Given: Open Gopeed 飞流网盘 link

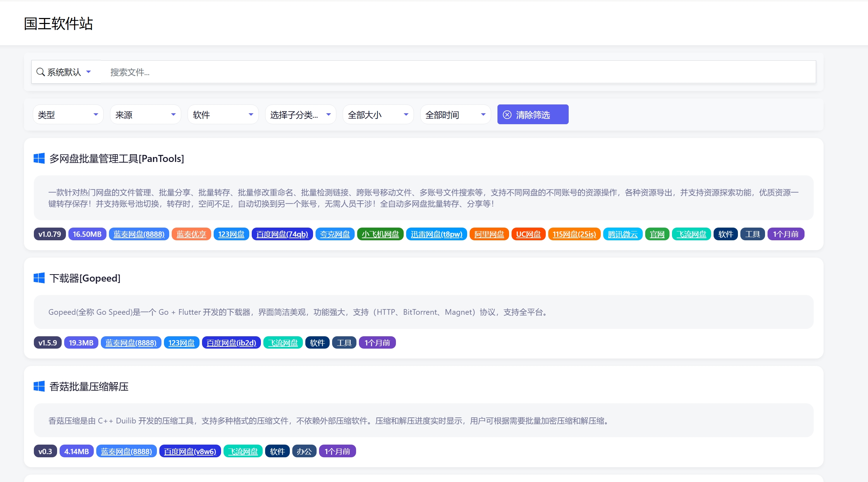Looking at the screenshot, I should pos(283,343).
